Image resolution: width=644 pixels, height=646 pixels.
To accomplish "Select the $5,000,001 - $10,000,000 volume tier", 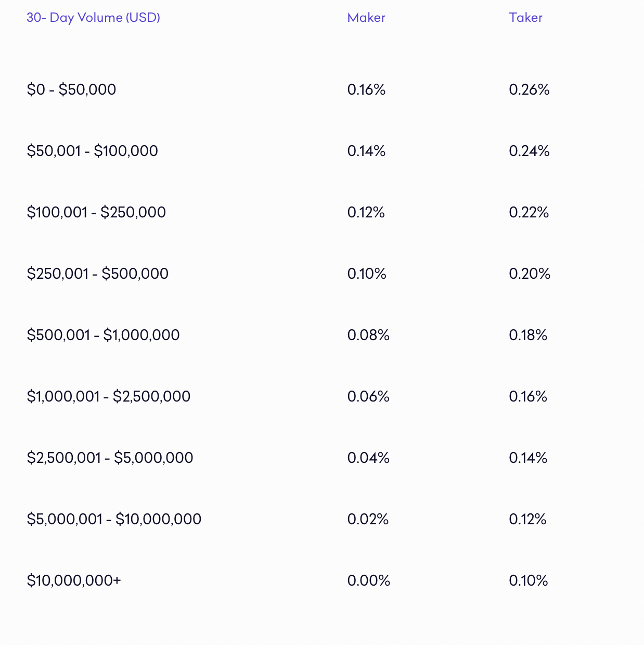I will pos(114,519).
